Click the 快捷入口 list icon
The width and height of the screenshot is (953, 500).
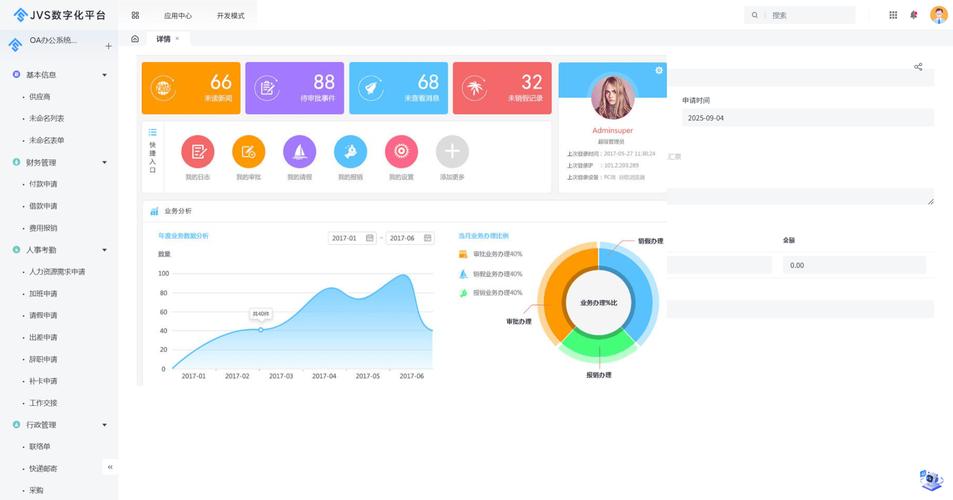(153, 132)
